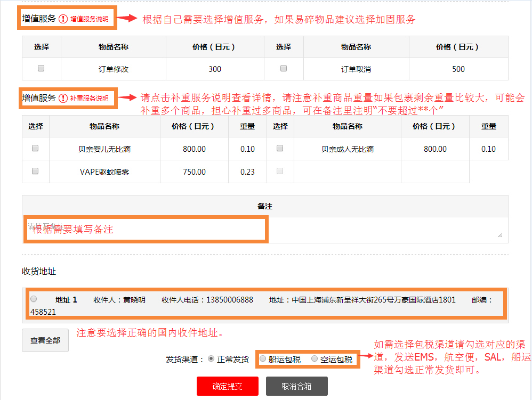Open the 增值服务说明 link

pyautogui.click(x=89, y=19)
